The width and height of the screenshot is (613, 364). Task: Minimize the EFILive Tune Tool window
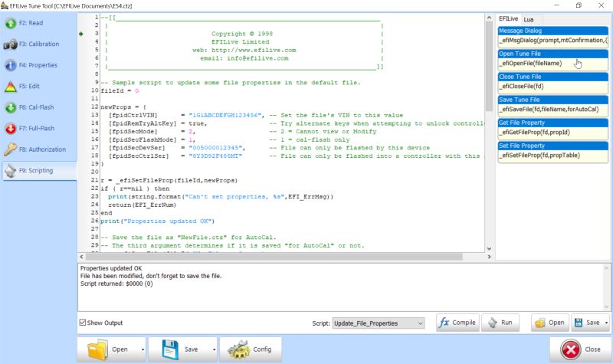pyautogui.click(x=556, y=5)
